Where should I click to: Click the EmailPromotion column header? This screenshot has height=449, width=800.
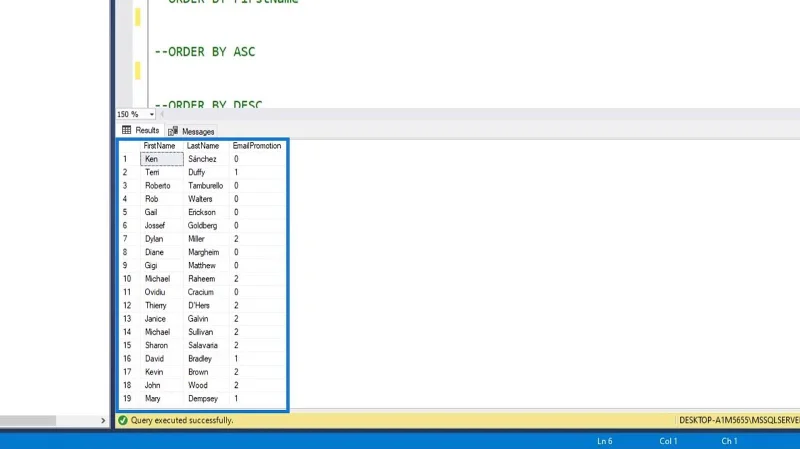pyautogui.click(x=257, y=145)
